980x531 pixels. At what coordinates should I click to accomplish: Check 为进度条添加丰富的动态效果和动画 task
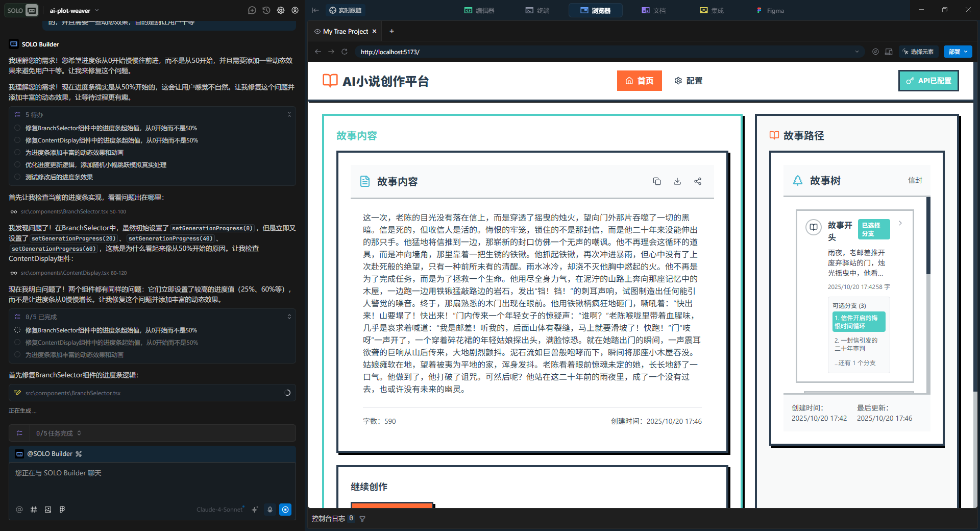(x=18, y=152)
